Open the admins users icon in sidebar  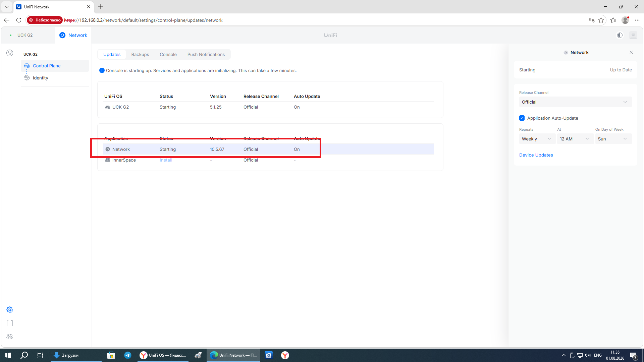10,337
